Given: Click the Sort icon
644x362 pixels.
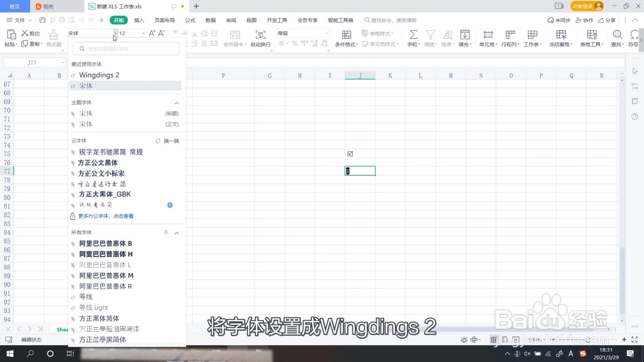Looking at the screenshot, I should 448,35.
